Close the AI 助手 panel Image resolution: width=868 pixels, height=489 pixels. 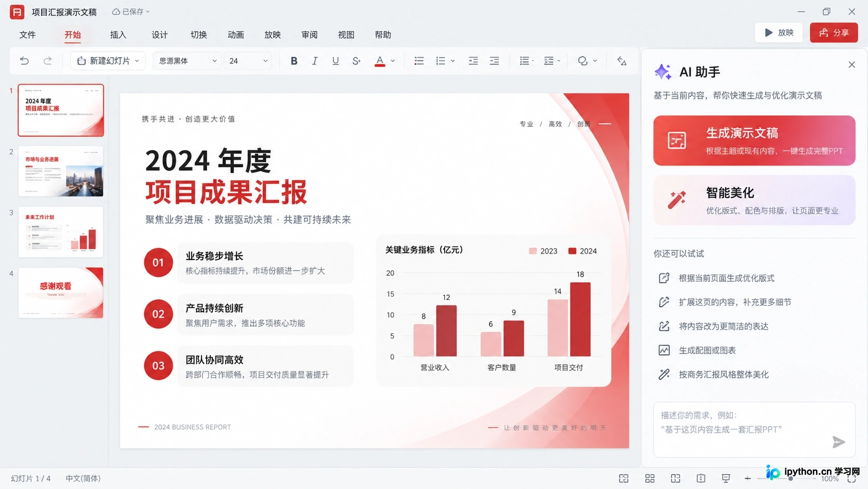[x=852, y=64]
